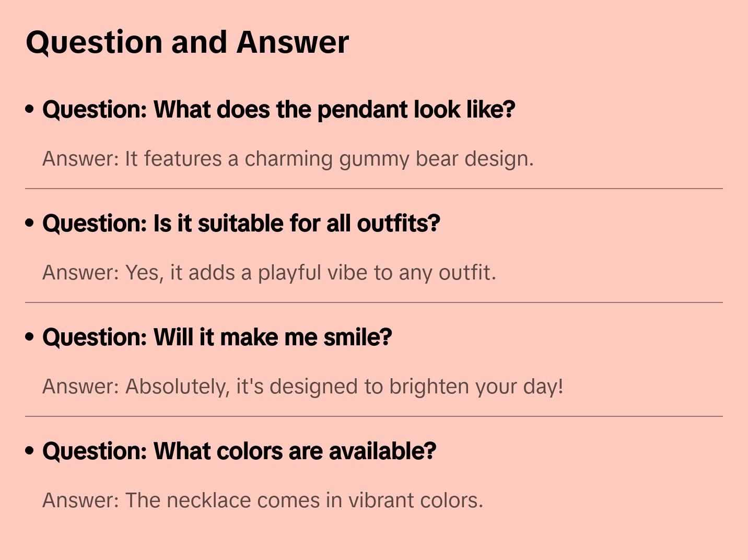Click bullet beside the colors question
Image resolution: width=748 pixels, height=560 pixels.
point(30,451)
